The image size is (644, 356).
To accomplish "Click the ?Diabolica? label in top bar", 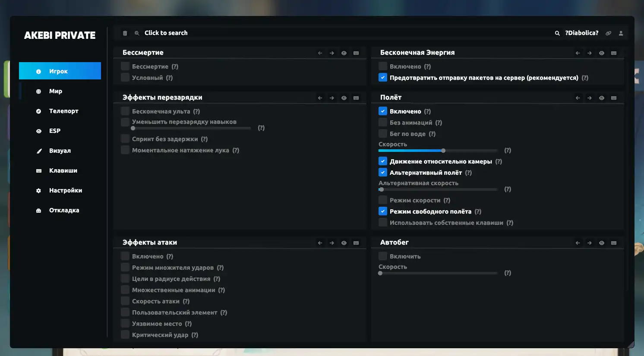I will (581, 33).
